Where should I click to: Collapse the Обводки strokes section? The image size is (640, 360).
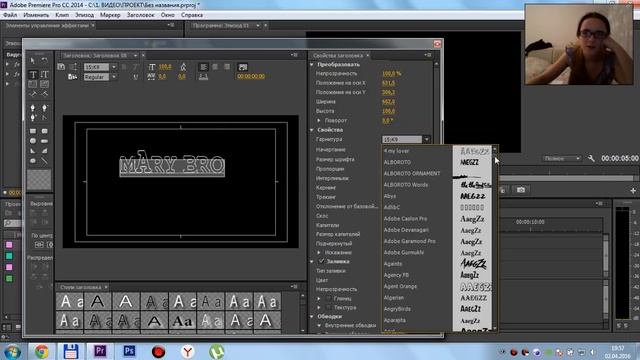point(312,316)
